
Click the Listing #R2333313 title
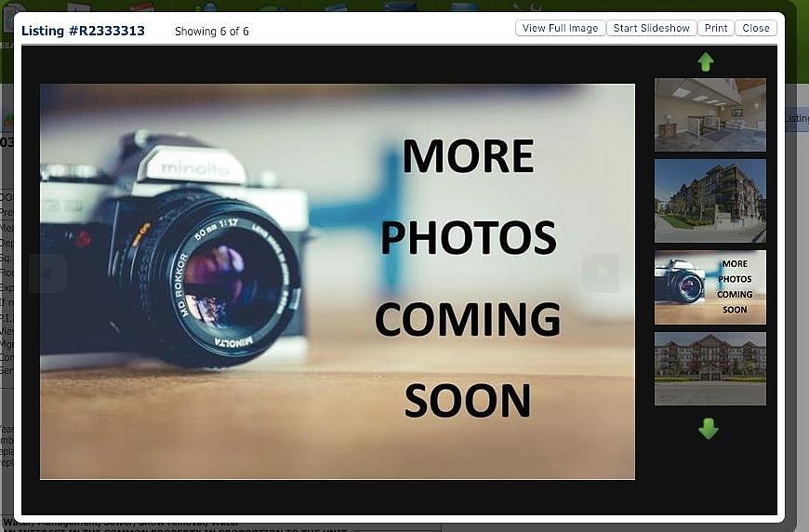coord(83,31)
